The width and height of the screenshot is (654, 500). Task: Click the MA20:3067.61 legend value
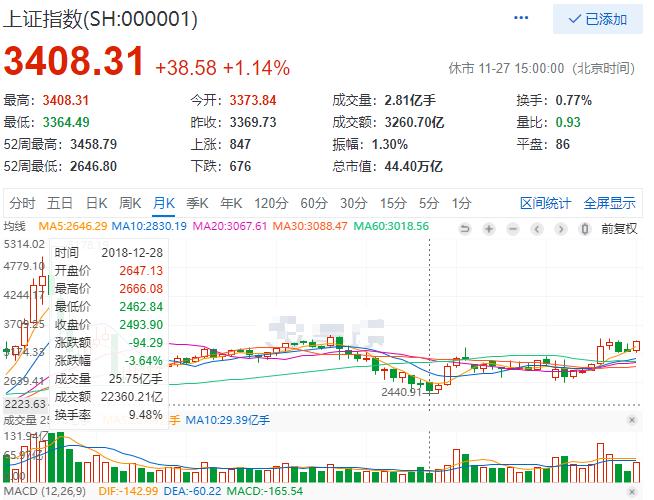pyautogui.click(x=230, y=226)
